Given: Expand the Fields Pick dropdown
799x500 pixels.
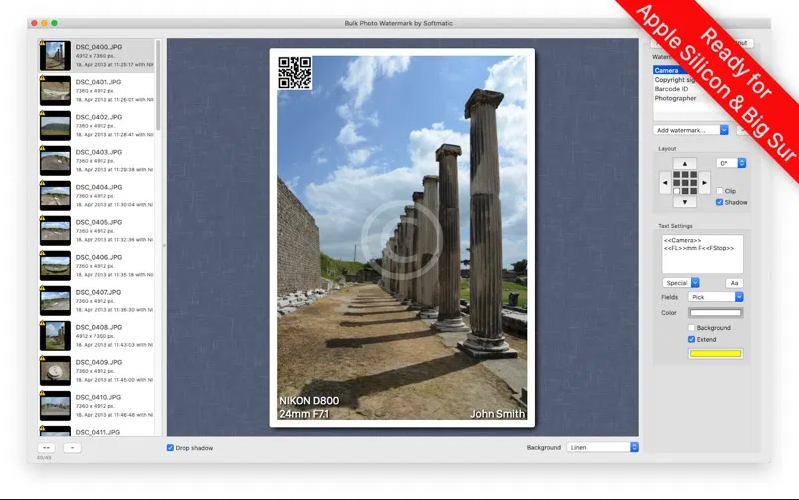Looking at the screenshot, I should [x=716, y=297].
